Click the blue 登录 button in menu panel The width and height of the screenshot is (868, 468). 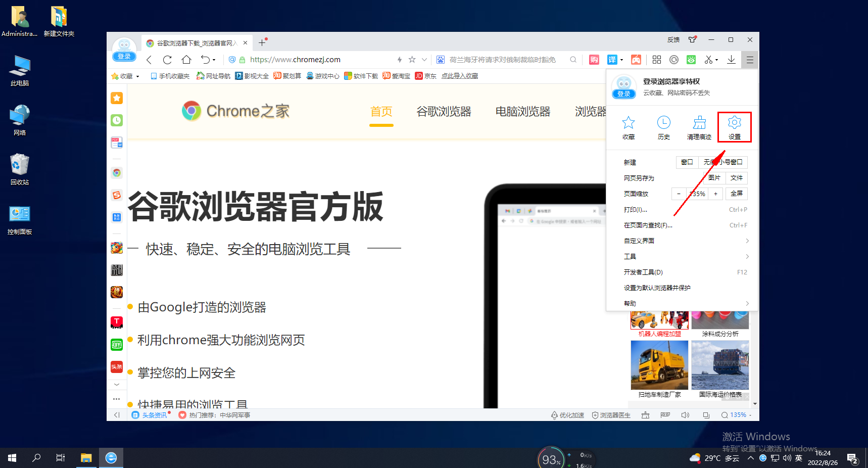tap(624, 94)
